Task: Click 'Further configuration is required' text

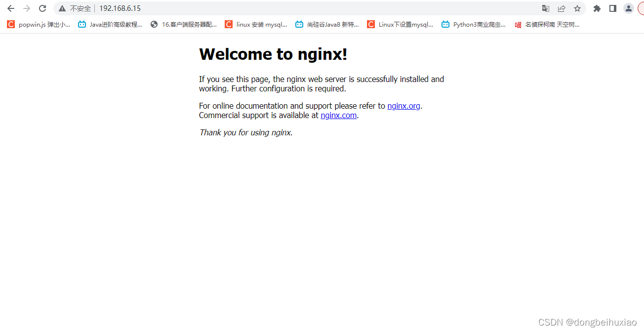Action: click(288, 89)
